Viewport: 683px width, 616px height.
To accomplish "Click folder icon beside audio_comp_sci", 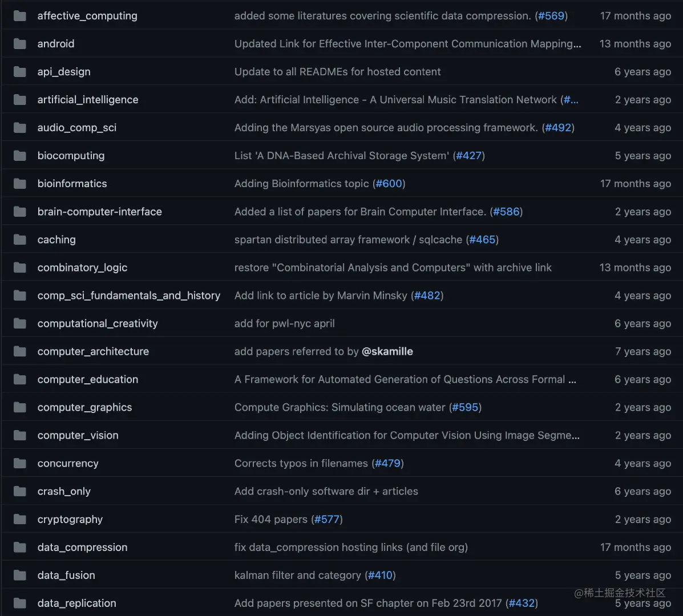I will 19,128.
